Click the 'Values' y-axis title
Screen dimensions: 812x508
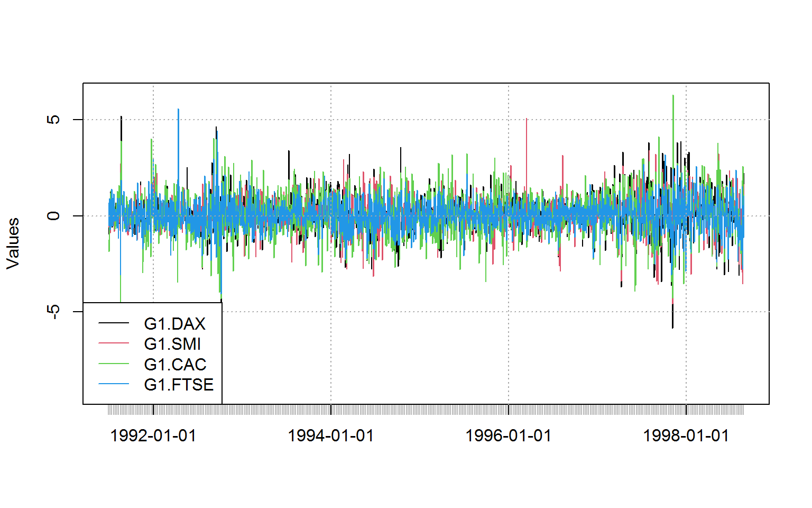pyautogui.click(x=13, y=243)
